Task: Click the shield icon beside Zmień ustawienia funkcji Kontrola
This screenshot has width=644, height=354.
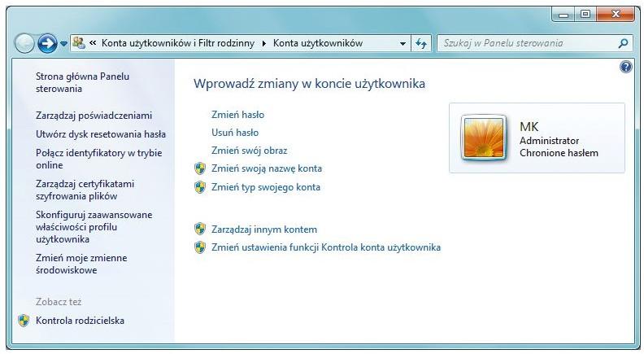Action: tap(200, 247)
